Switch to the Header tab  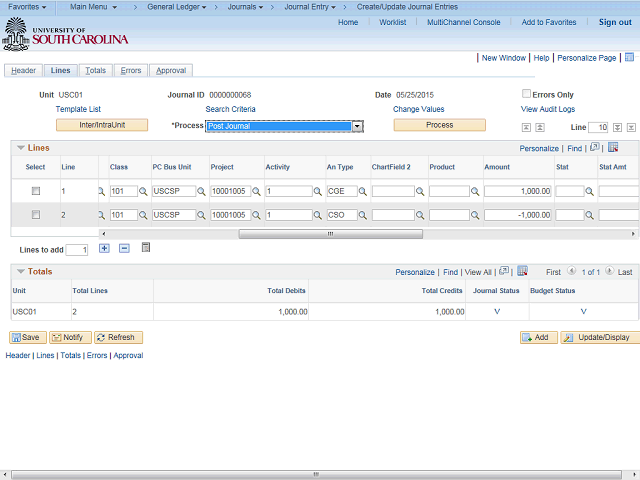click(23, 71)
